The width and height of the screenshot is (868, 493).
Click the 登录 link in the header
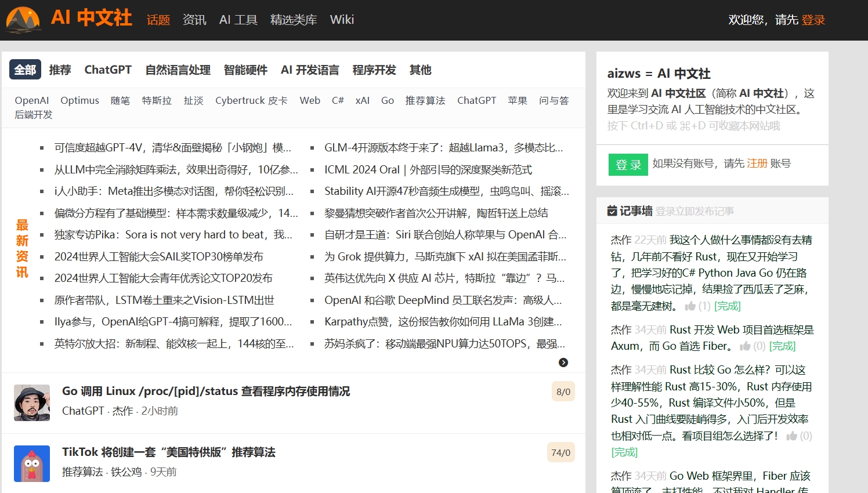pyautogui.click(x=813, y=20)
